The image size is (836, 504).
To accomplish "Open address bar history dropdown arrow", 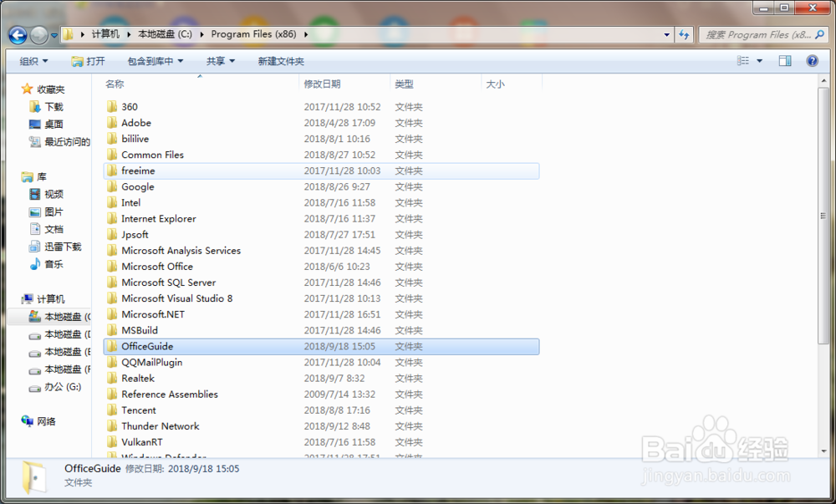I will (x=666, y=34).
